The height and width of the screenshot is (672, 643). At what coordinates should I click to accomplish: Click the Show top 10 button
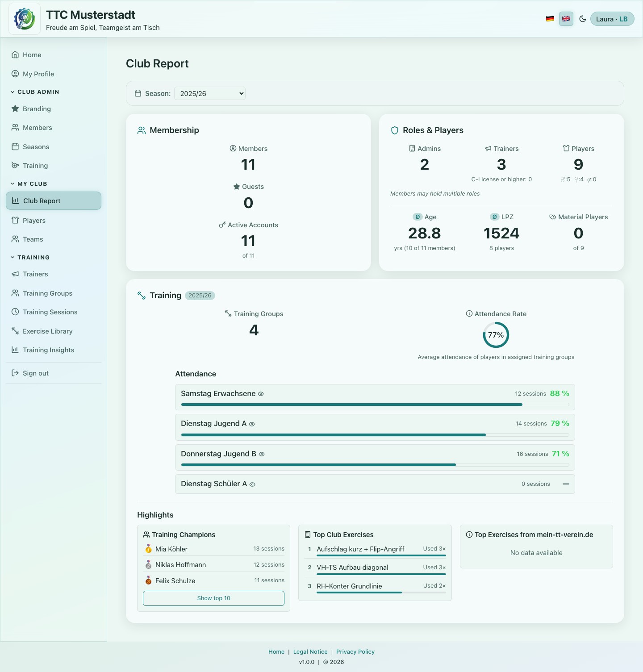[x=213, y=598]
